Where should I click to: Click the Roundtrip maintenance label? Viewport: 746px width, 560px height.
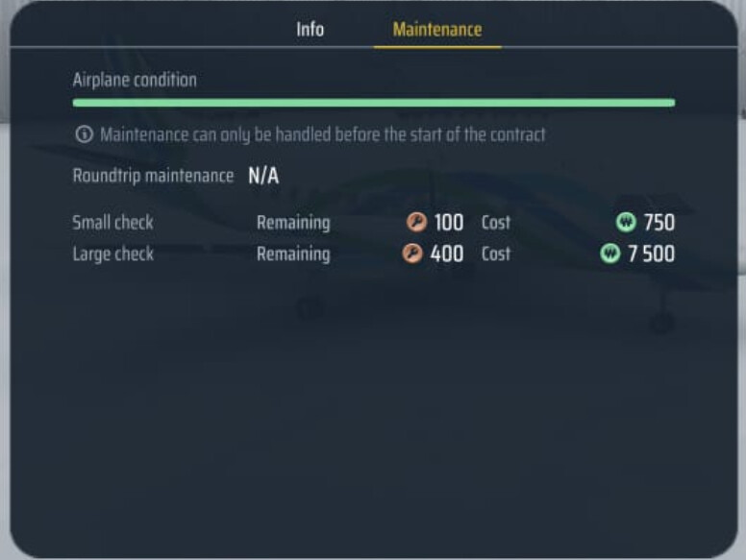(x=153, y=176)
